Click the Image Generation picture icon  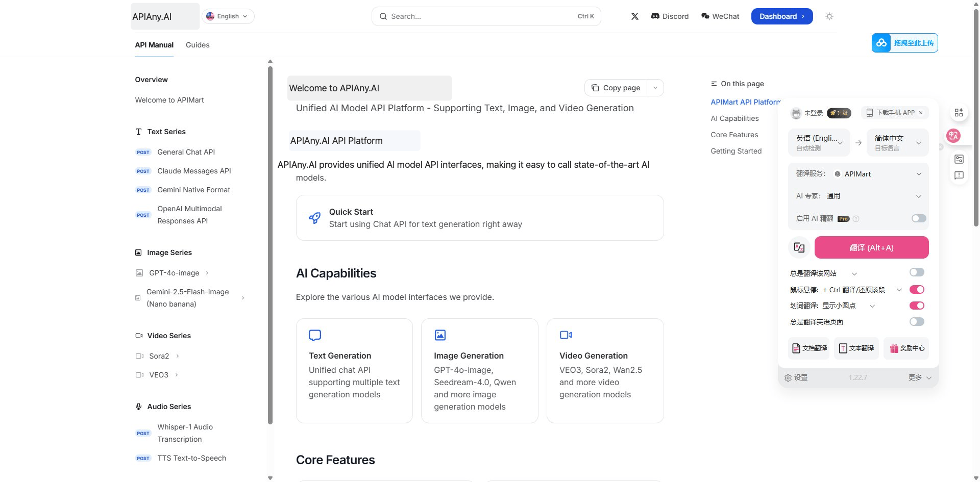point(440,335)
